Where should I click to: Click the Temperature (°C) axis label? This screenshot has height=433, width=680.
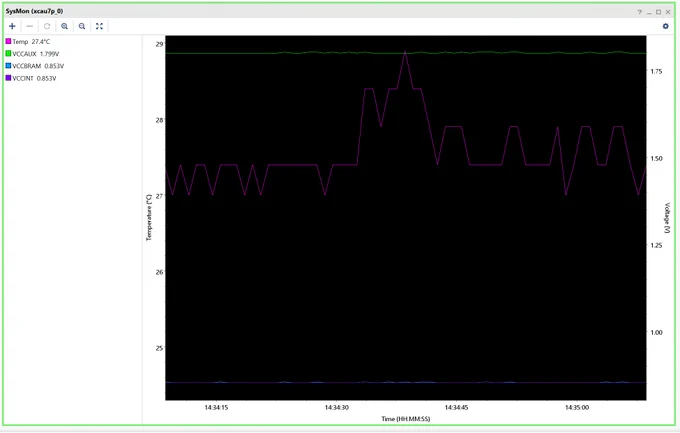149,217
